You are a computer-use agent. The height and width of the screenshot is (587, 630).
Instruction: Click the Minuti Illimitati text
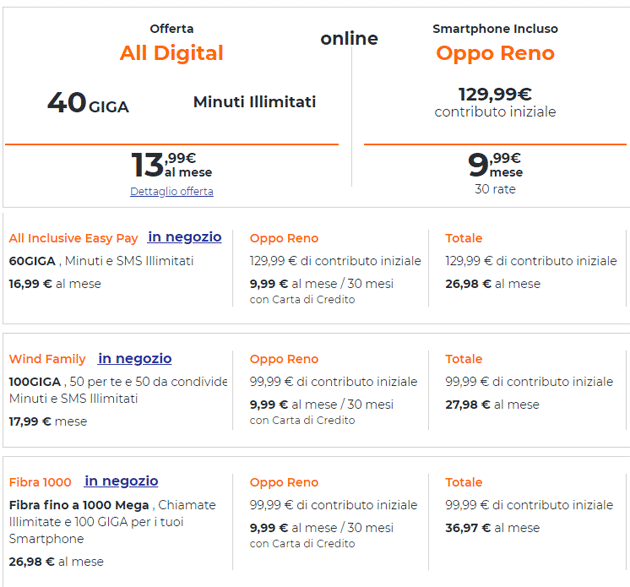[254, 102]
